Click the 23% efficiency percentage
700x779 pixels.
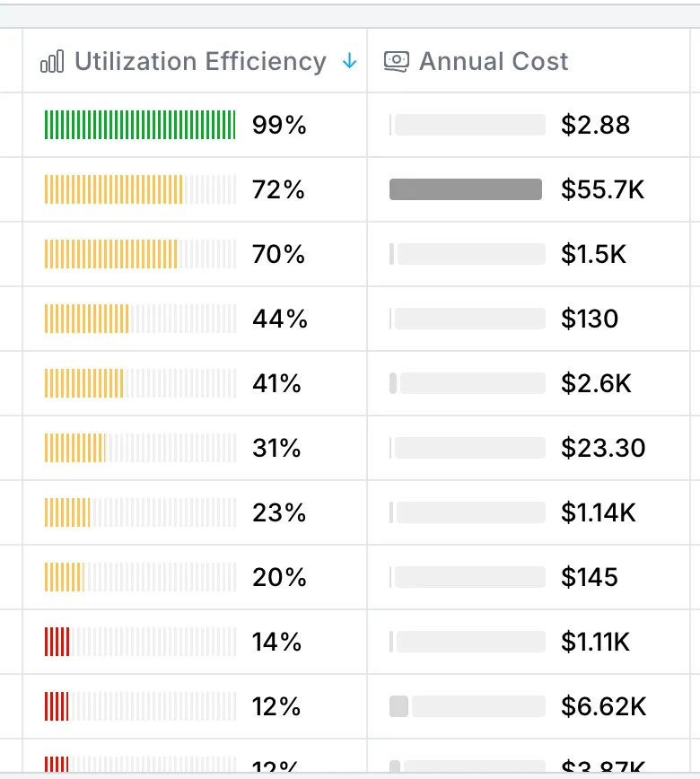279,512
